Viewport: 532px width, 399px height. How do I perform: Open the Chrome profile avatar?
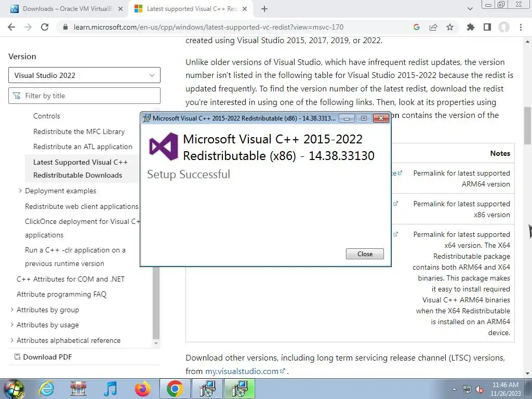point(504,27)
